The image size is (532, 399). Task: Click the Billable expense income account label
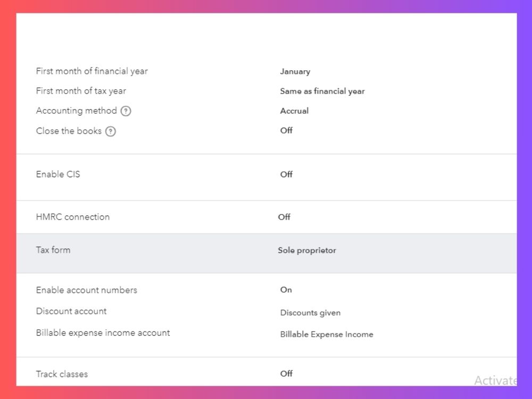click(x=103, y=333)
